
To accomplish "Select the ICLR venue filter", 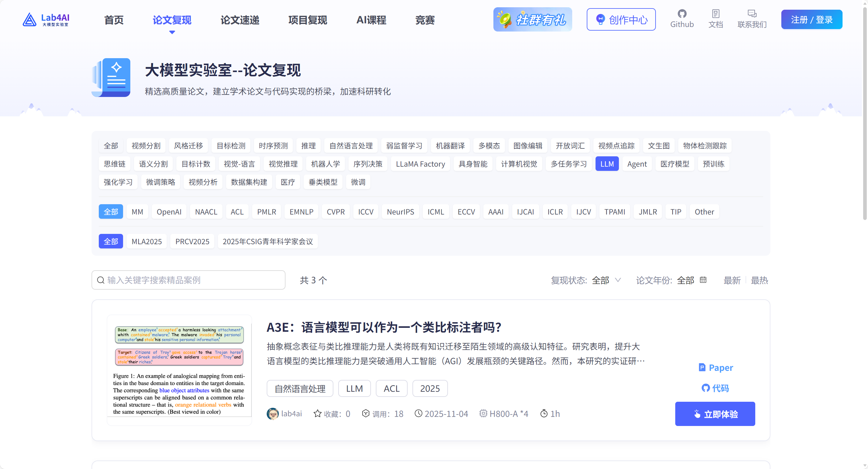I will pyautogui.click(x=555, y=211).
